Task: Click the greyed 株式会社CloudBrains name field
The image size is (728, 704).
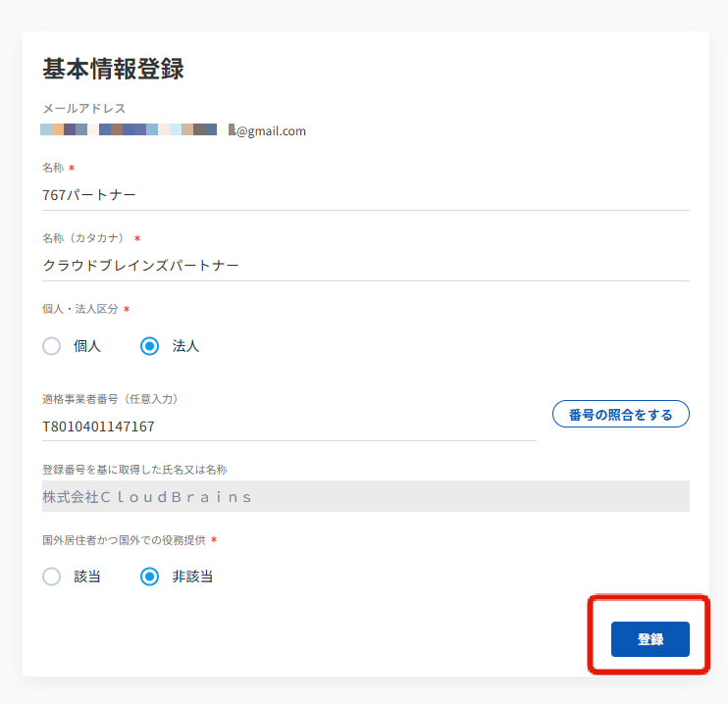Action: click(x=365, y=496)
